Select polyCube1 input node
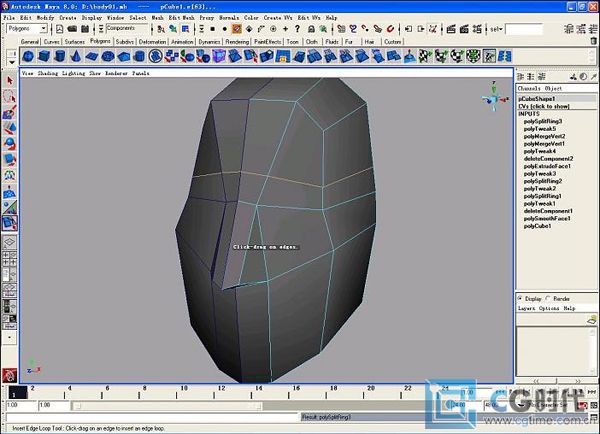 point(537,226)
